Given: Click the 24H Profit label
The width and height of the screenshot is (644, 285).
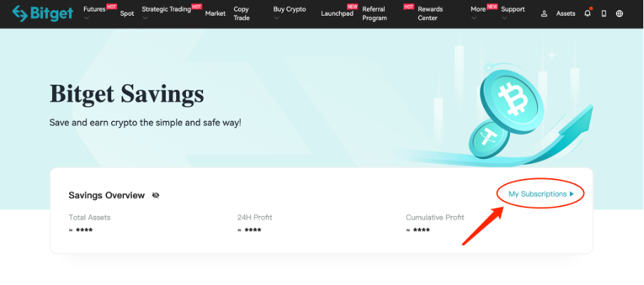Looking at the screenshot, I should click(254, 217).
